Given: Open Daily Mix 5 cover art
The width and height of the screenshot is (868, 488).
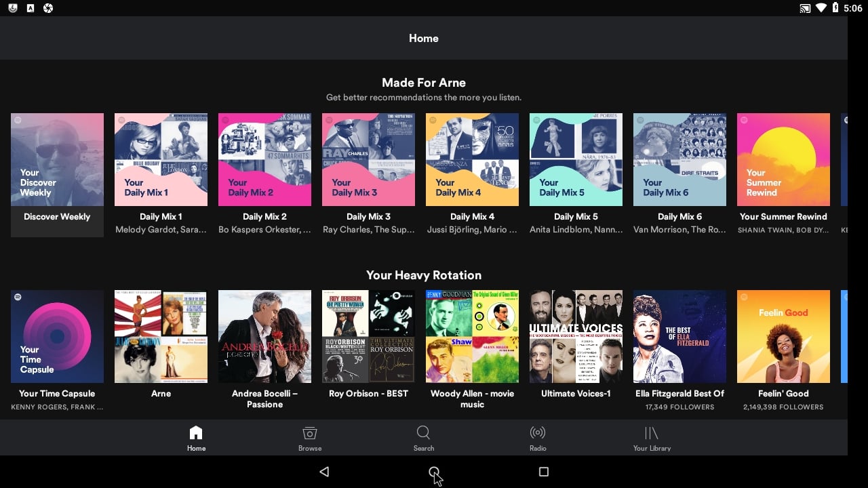Looking at the screenshot, I should [x=576, y=159].
